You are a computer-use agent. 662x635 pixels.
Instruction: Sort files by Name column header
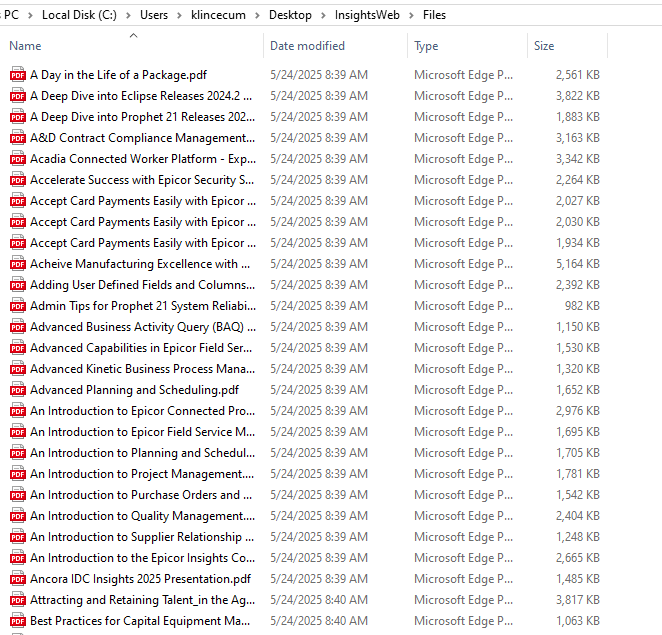click(x=25, y=46)
